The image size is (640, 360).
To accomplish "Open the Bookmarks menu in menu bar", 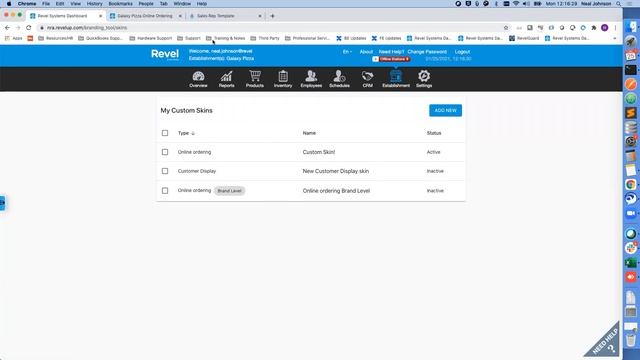I will coord(120,4).
